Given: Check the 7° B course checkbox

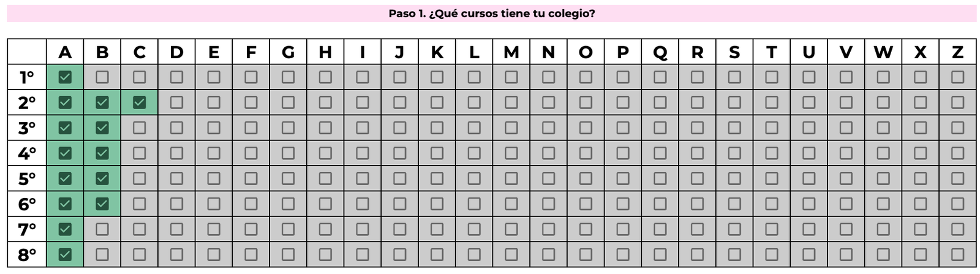Looking at the screenshot, I should click(x=102, y=229).
